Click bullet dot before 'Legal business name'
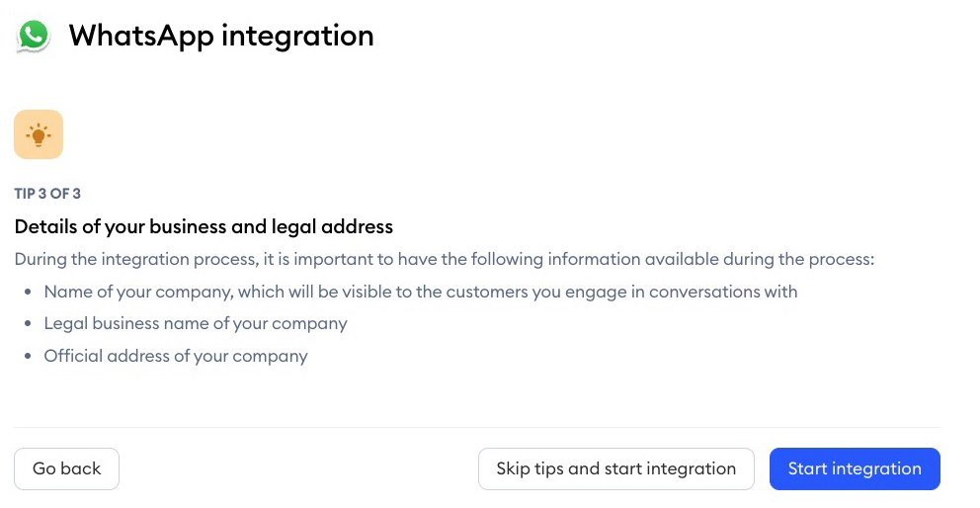The width and height of the screenshot is (980, 508). [28, 324]
